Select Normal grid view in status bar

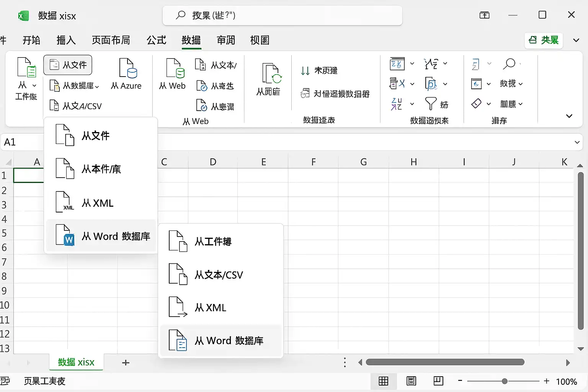pos(383,381)
